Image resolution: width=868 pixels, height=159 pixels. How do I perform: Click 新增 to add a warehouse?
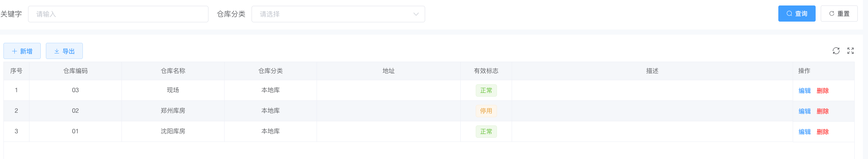tap(22, 51)
